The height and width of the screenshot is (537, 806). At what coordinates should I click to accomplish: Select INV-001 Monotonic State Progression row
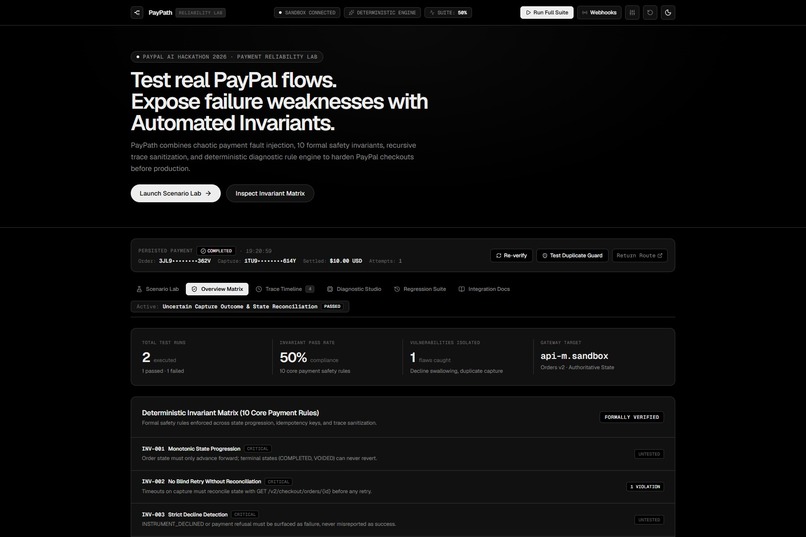(402, 454)
